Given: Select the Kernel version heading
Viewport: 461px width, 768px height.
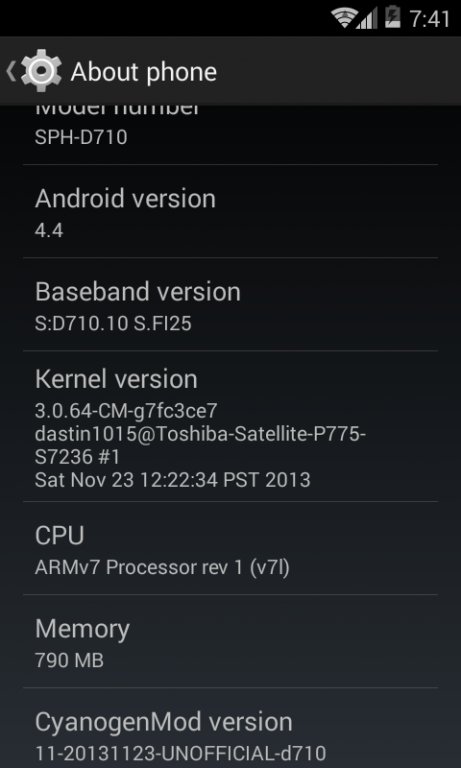Looking at the screenshot, I should pyautogui.click(x=116, y=379).
